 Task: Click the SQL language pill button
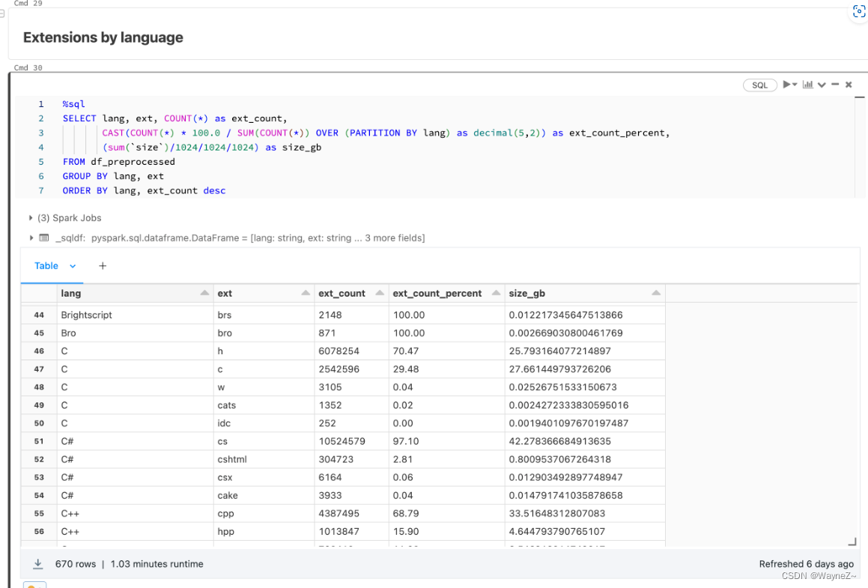click(759, 85)
